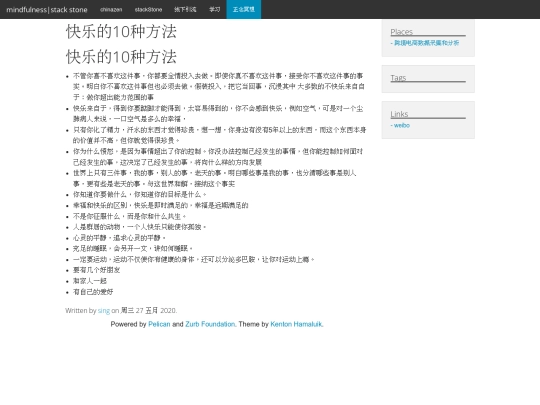Screen dimensions: 540x405
Task: Select the highlighted blue navigation tab
Action: pyautogui.click(x=243, y=9)
